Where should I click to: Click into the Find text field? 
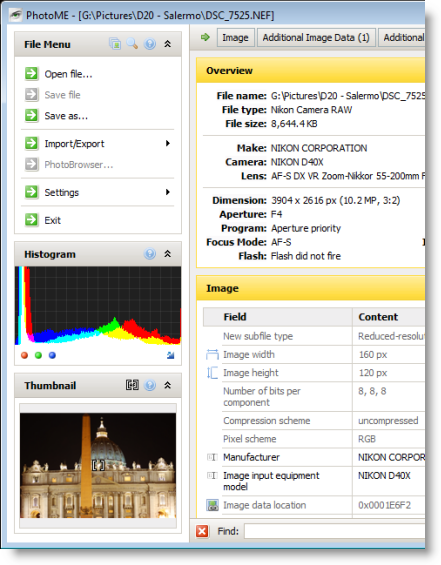335,531
